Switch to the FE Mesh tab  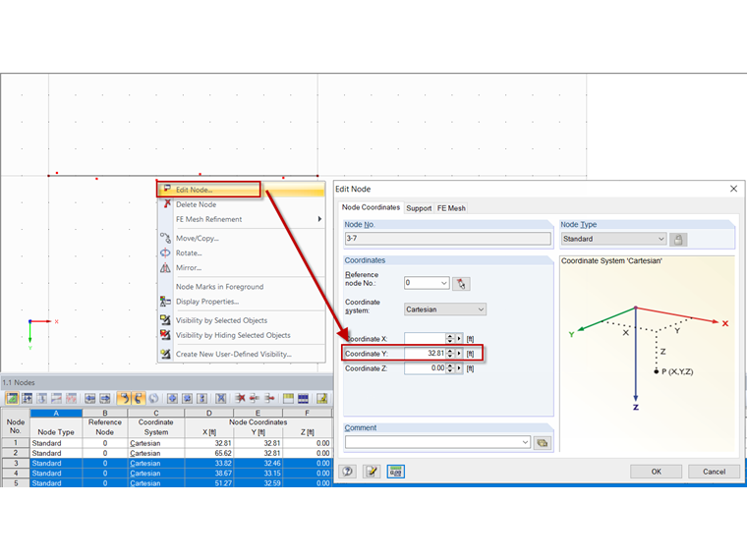[x=451, y=208]
